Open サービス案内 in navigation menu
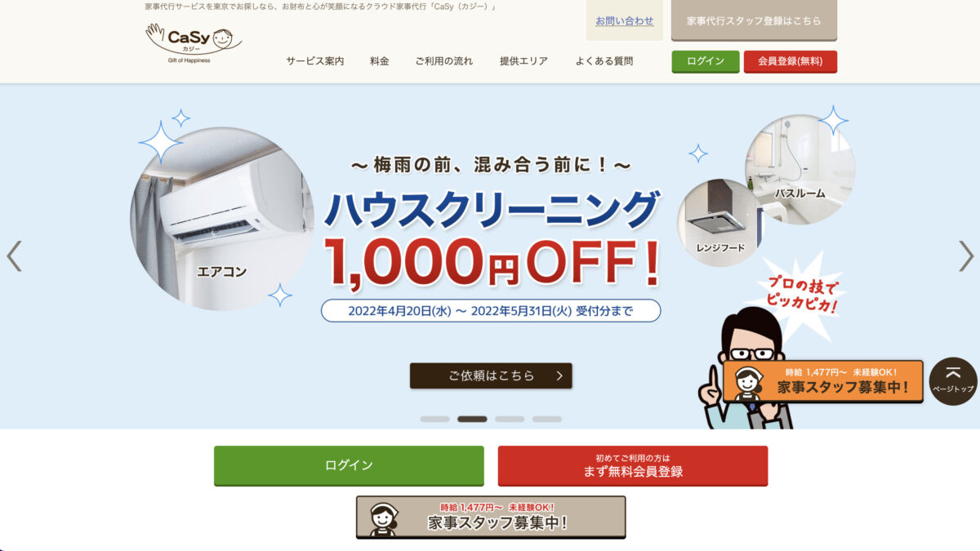 point(314,61)
